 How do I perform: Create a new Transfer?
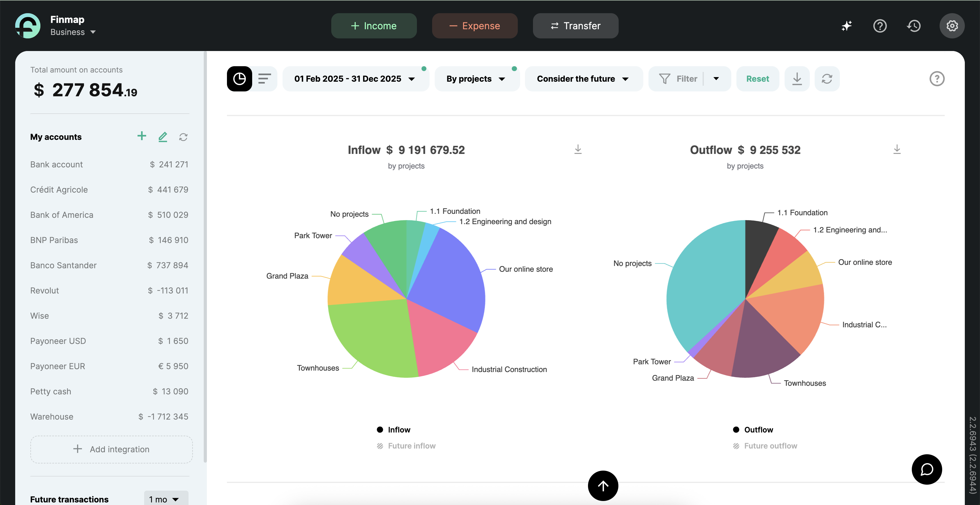(x=575, y=26)
